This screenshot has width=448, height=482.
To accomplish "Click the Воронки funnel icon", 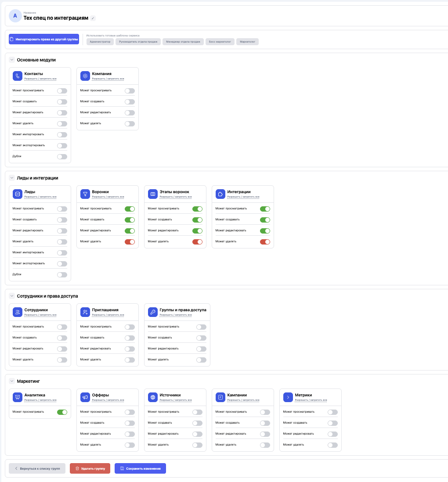I will (85, 194).
